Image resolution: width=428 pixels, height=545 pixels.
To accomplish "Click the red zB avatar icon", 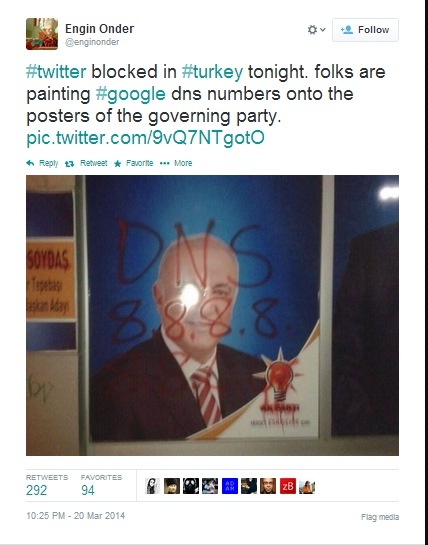I will (288, 486).
